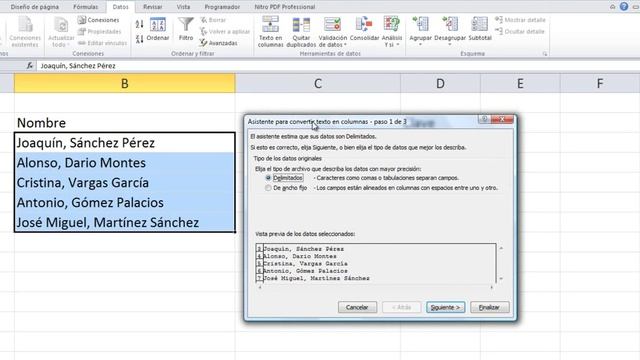The height and width of the screenshot is (360, 640).
Task: Open the Nitro PDF Professional tab
Action: 284,7
